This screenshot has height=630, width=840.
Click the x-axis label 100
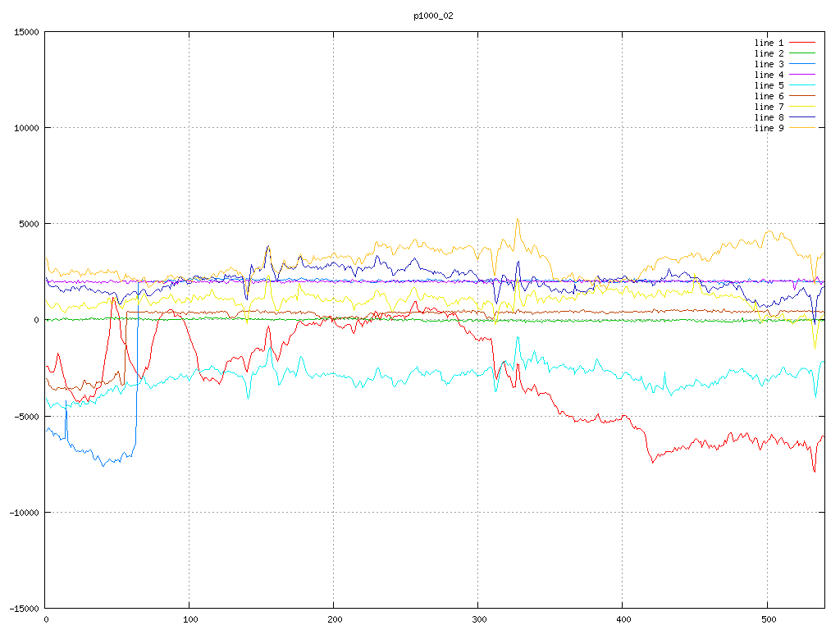(x=190, y=620)
